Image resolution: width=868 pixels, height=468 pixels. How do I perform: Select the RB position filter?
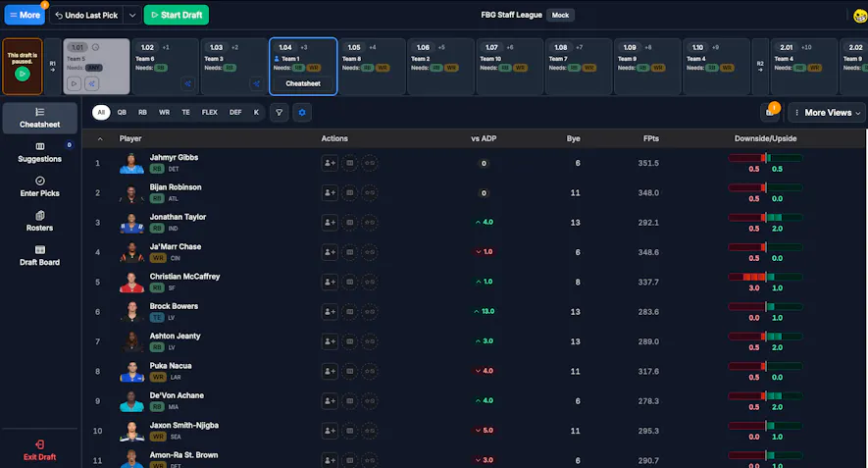tap(142, 113)
